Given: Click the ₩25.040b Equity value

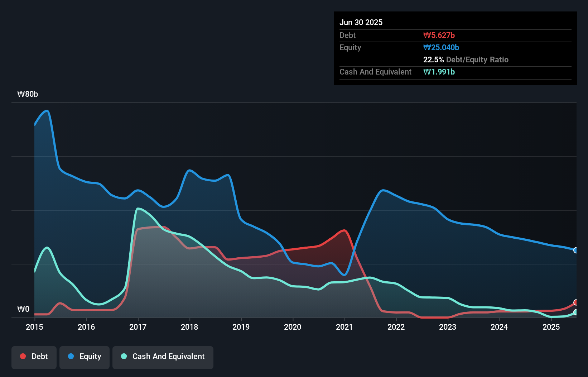Looking at the screenshot, I should coord(441,47).
